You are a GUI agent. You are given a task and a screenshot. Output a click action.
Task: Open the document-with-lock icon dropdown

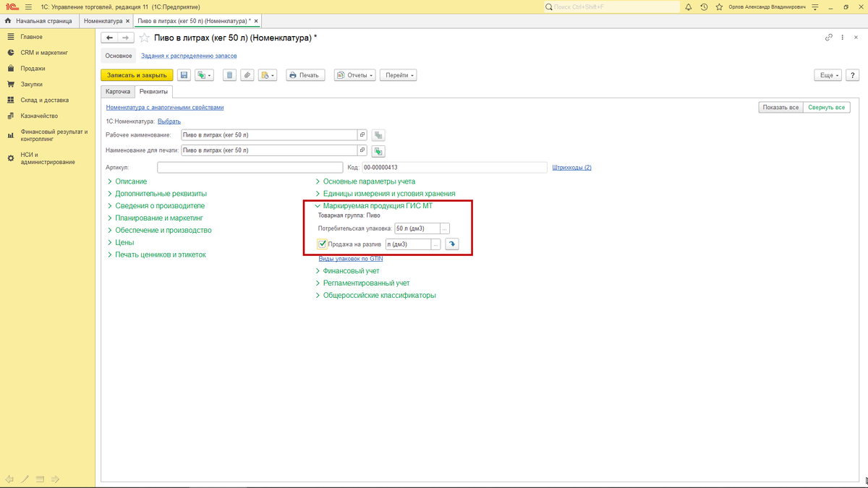[268, 75]
